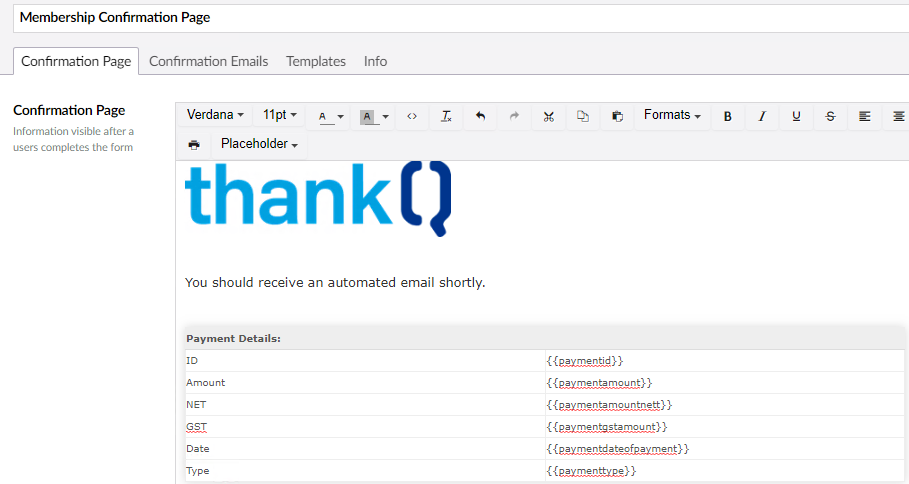Viewport: 909px width, 484px height.
Task: Open the Verdana font family dropdown
Action: [215, 115]
